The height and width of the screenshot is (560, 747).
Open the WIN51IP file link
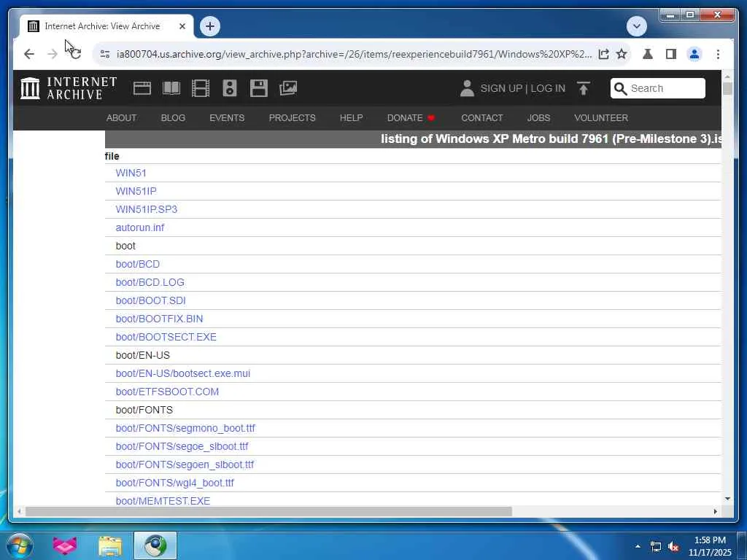coord(136,191)
